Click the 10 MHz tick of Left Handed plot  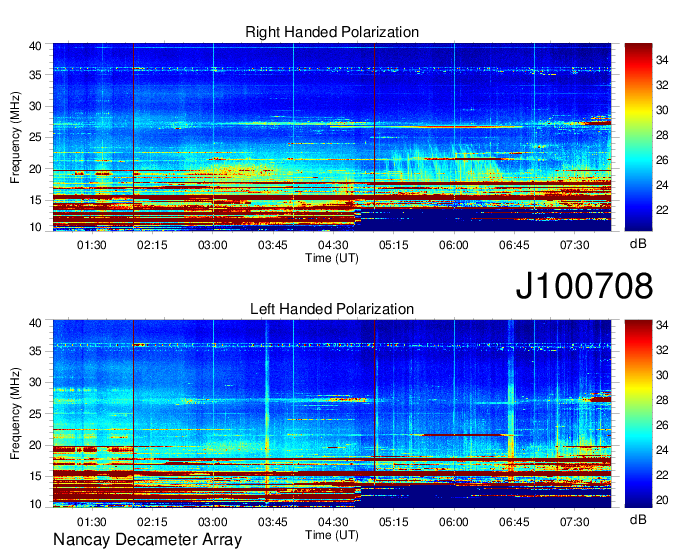(x=35, y=504)
